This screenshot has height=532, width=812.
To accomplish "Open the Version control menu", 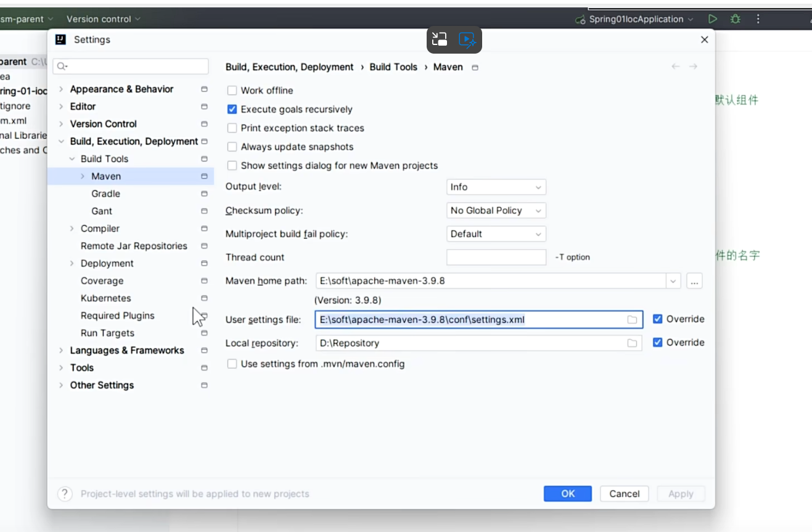I will 103,19.
